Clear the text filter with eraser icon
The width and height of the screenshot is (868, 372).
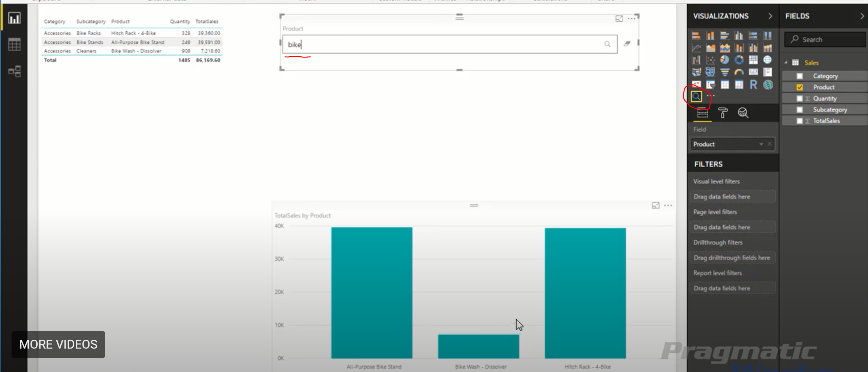tap(627, 44)
